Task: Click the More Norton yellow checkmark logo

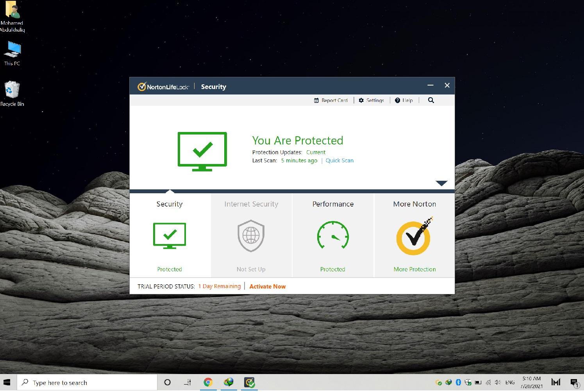Action: (x=414, y=236)
